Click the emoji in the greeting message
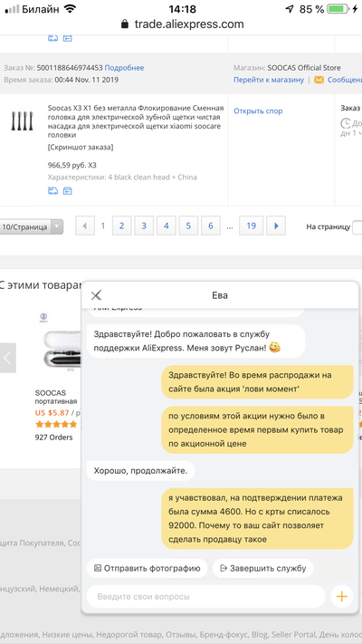This screenshot has width=362, height=644. click(x=275, y=348)
